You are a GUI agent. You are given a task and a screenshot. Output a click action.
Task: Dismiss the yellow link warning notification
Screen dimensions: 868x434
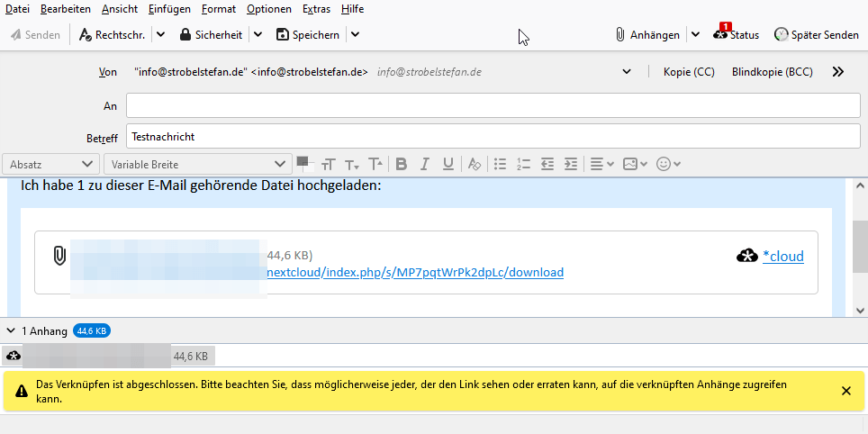coord(845,391)
